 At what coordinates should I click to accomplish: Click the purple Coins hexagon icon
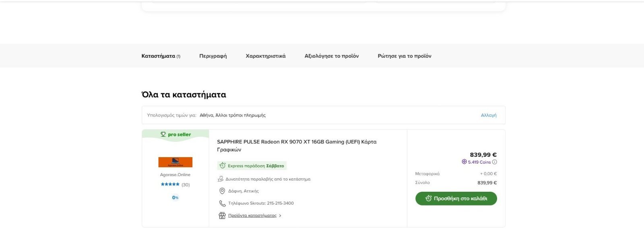464,162
